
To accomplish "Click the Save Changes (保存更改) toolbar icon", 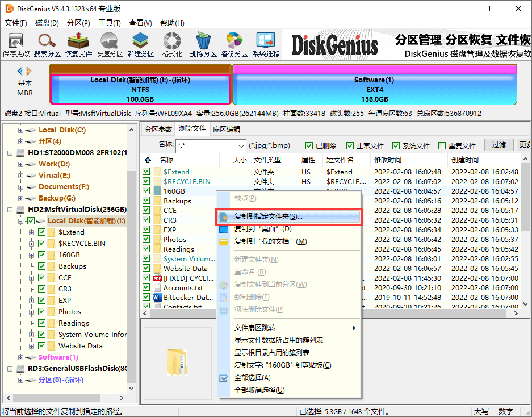I will pyautogui.click(x=15, y=45).
